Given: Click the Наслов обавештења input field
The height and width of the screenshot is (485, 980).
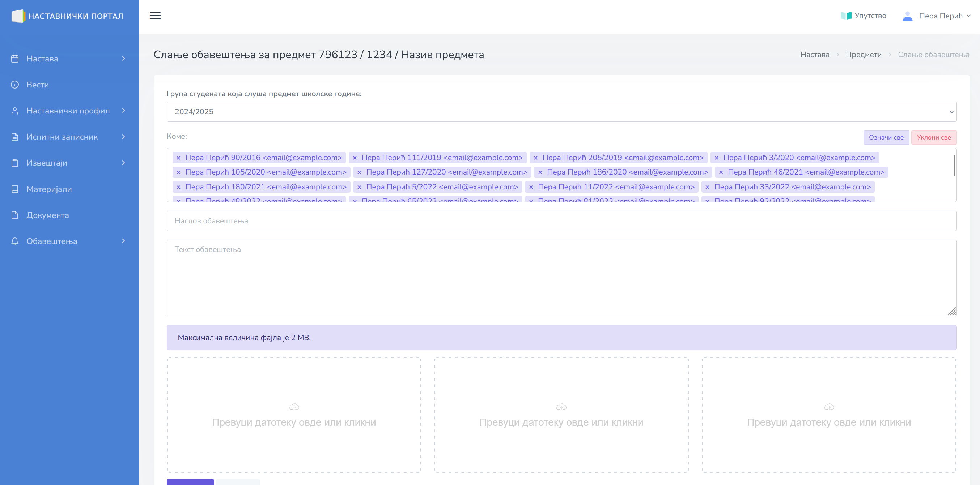Looking at the screenshot, I should pyautogui.click(x=561, y=221).
